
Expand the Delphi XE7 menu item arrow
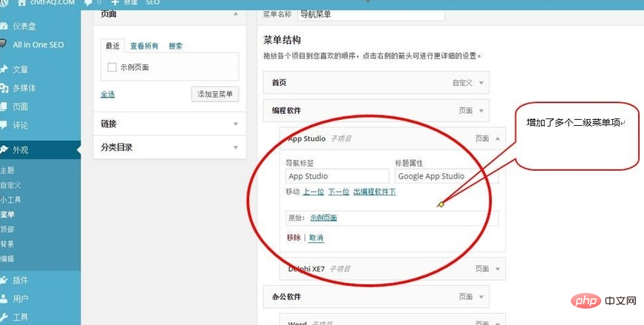point(498,269)
